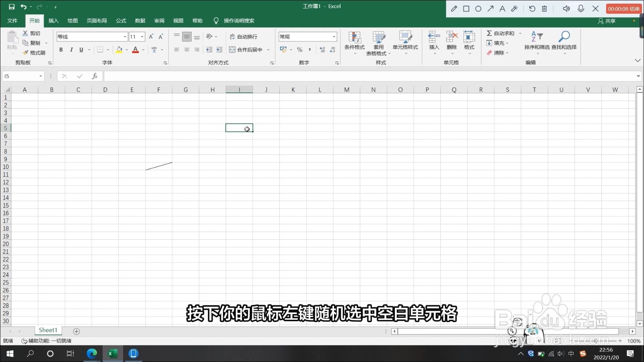Open the font name dropdown (等线)
This screenshot has width=644, height=362.
[125, 37]
